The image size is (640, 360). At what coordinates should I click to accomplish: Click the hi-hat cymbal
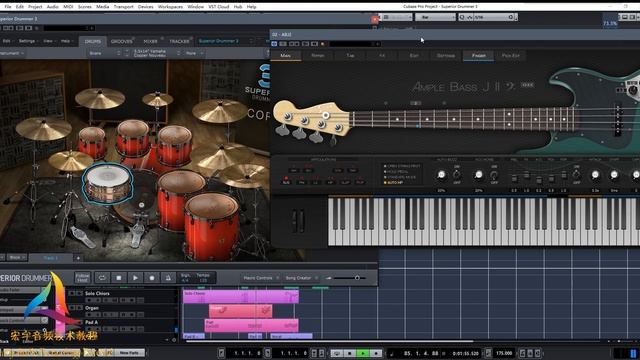pyautogui.click(x=70, y=161)
